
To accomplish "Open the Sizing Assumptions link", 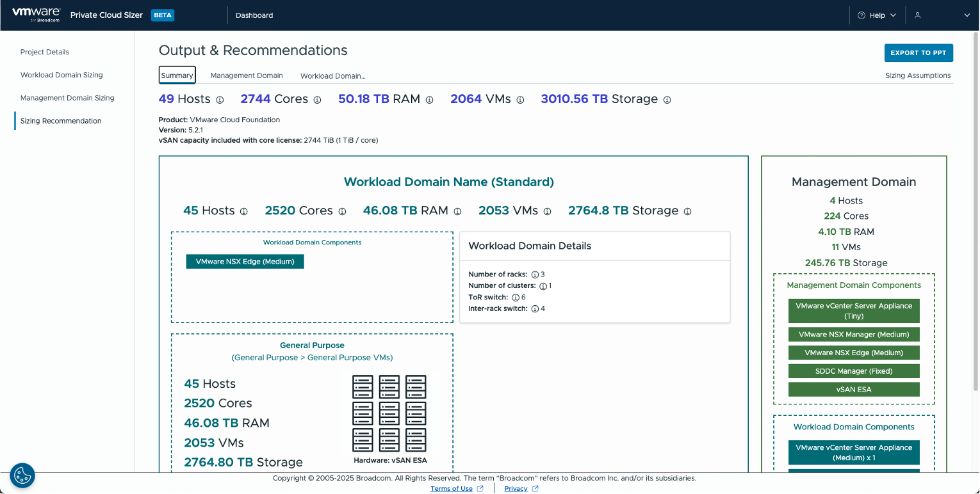I will [918, 76].
